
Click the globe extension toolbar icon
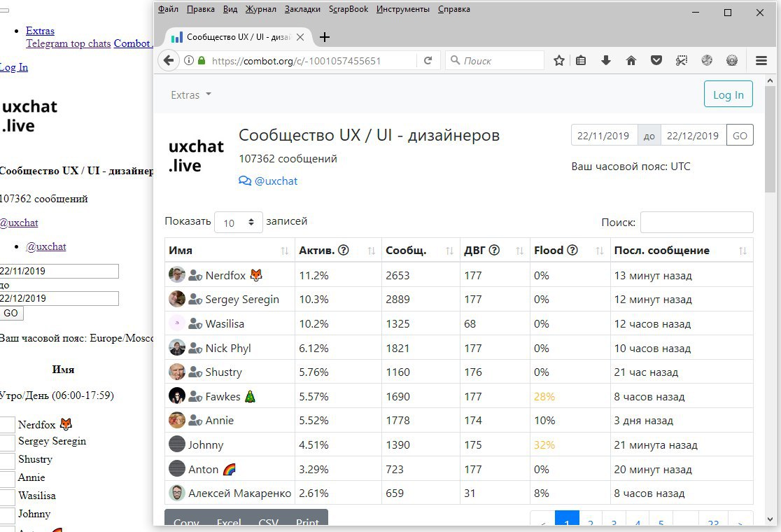pyautogui.click(x=707, y=61)
